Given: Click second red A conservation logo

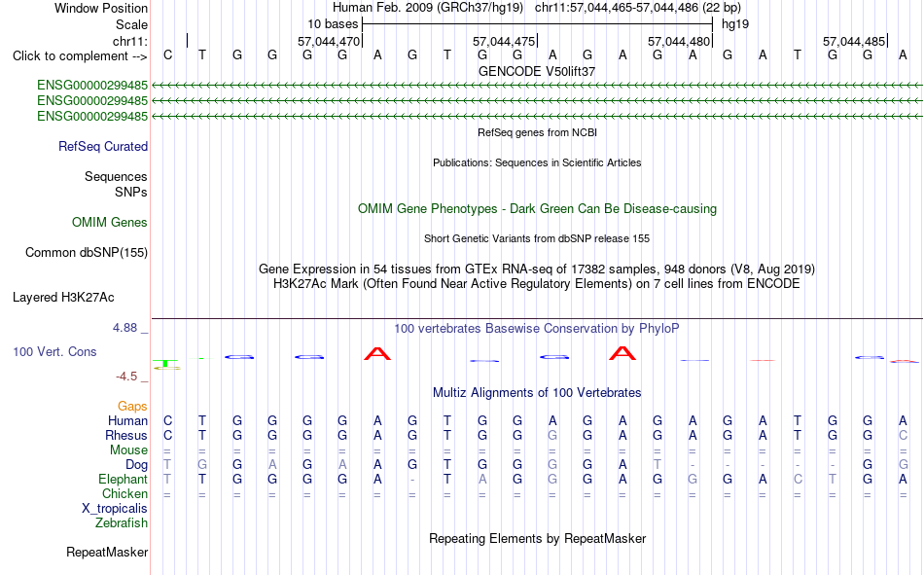Looking at the screenshot, I should (x=622, y=353).
